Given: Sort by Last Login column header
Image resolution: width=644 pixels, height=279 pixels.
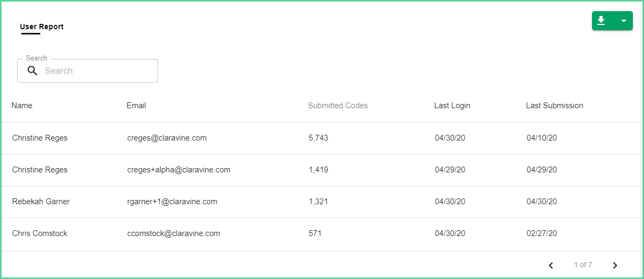Looking at the screenshot, I should [x=452, y=106].
